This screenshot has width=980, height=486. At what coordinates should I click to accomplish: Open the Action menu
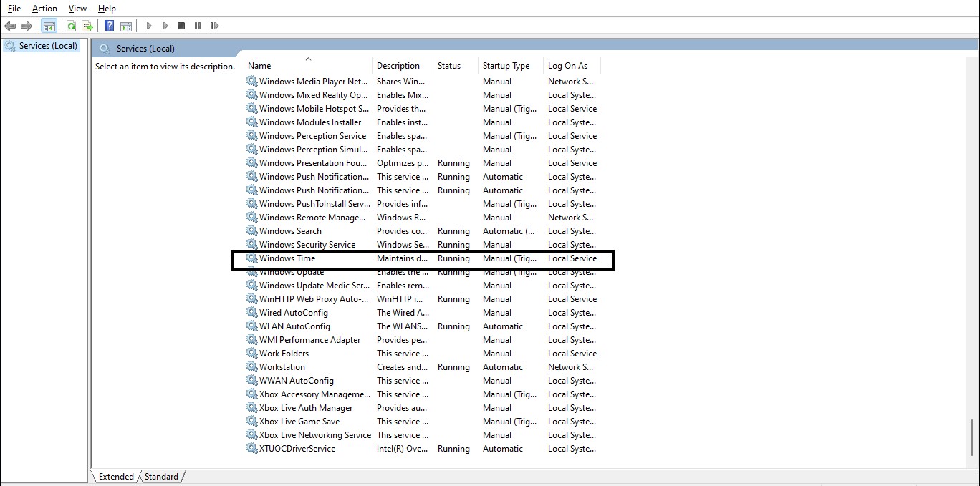coord(44,9)
